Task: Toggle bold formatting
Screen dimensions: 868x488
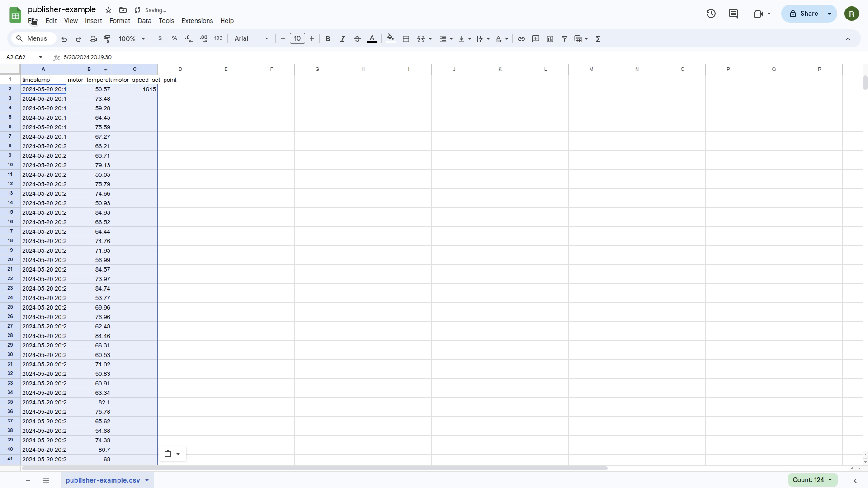Action: click(x=328, y=39)
